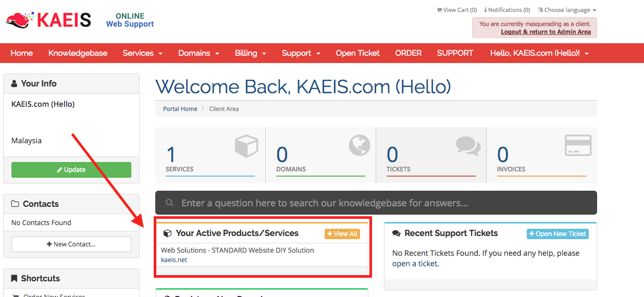The height and width of the screenshot is (297, 644).
Task: Go to Knowledgebase in the navigation bar
Action: (x=78, y=53)
